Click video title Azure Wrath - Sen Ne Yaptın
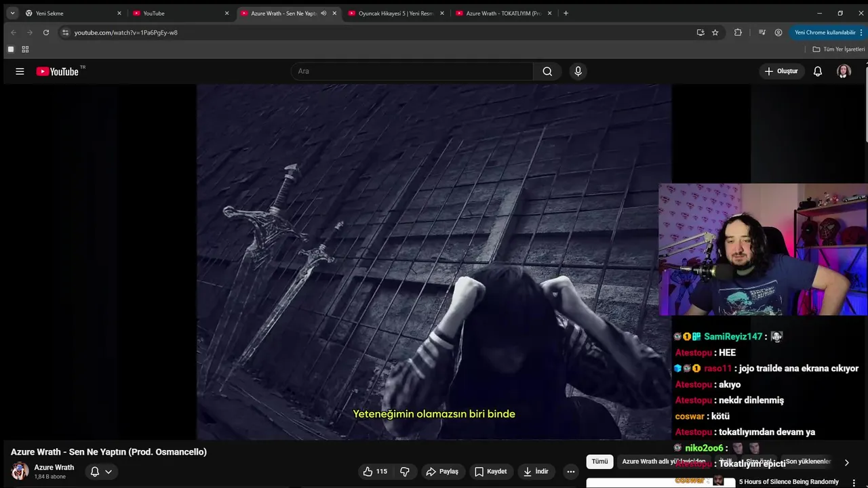Image resolution: width=868 pixels, height=488 pixels. (108, 452)
